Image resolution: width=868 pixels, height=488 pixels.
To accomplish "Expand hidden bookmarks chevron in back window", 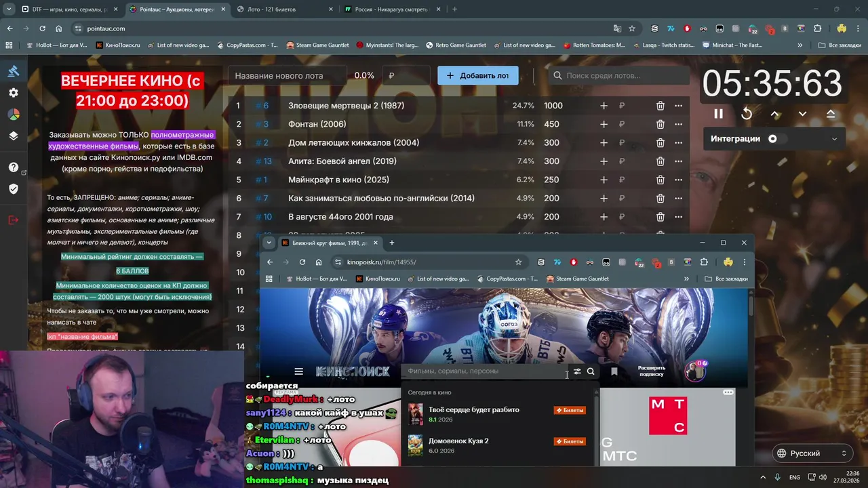I will (x=800, y=45).
